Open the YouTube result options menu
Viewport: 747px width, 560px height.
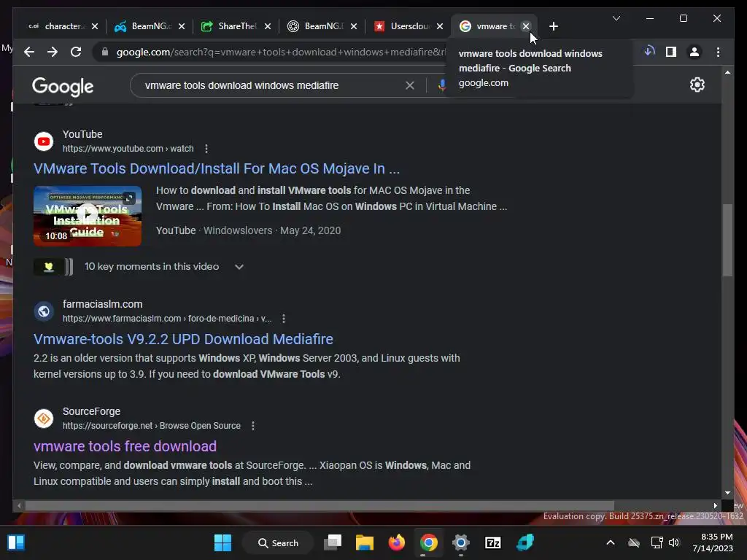pyautogui.click(x=206, y=149)
